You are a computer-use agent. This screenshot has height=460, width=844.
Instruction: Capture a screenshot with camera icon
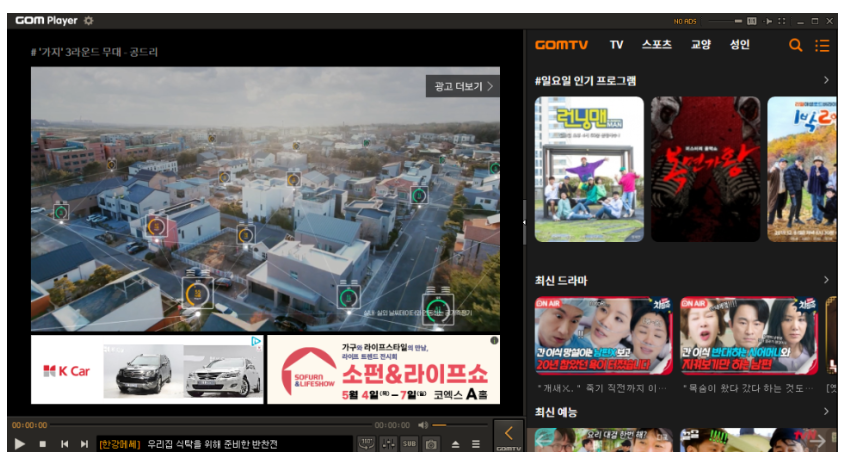431,444
